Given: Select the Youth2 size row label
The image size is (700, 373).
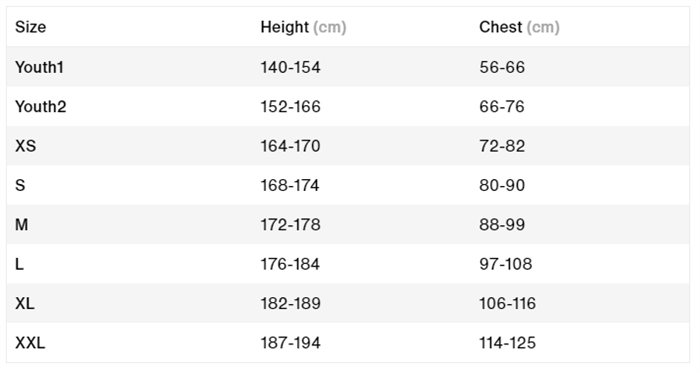Looking at the screenshot, I should [x=41, y=107].
